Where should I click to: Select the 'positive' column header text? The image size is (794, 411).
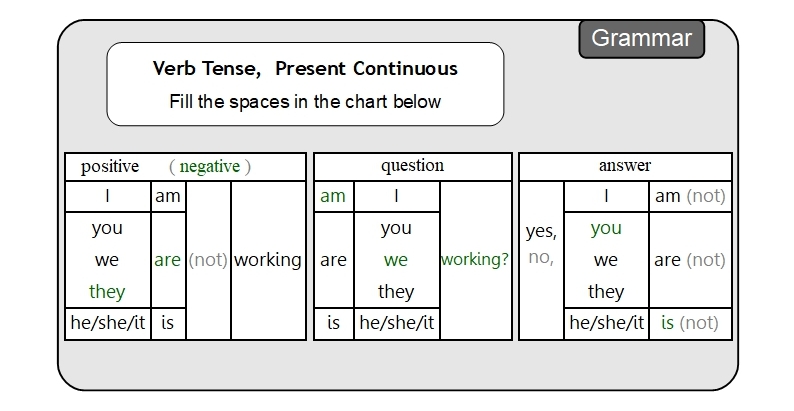(x=110, y=166)
